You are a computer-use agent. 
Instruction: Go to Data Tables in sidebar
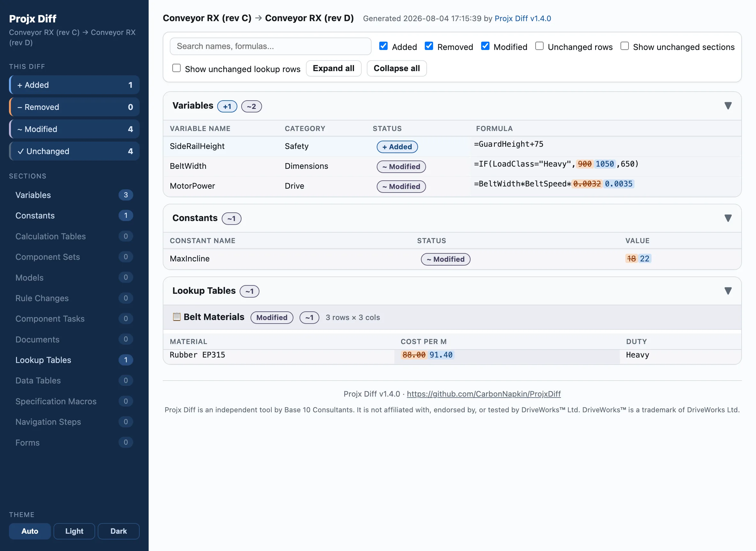coord(74,381)
